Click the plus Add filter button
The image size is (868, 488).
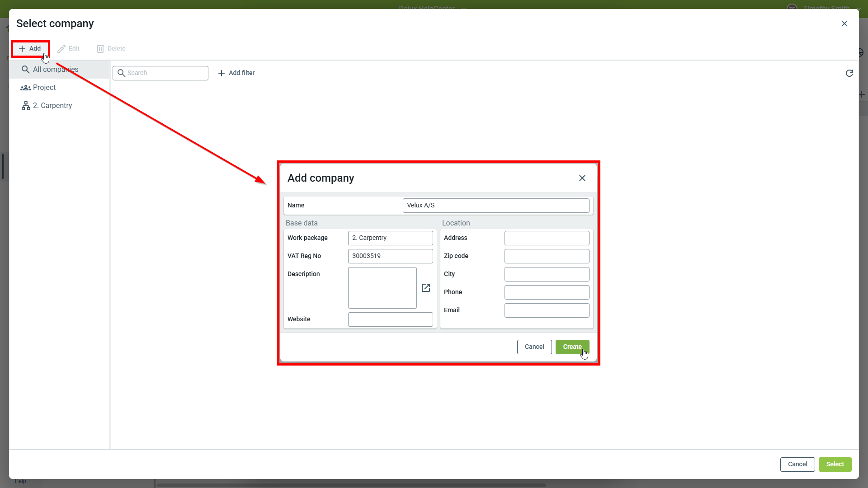click(x=236, y=73)
